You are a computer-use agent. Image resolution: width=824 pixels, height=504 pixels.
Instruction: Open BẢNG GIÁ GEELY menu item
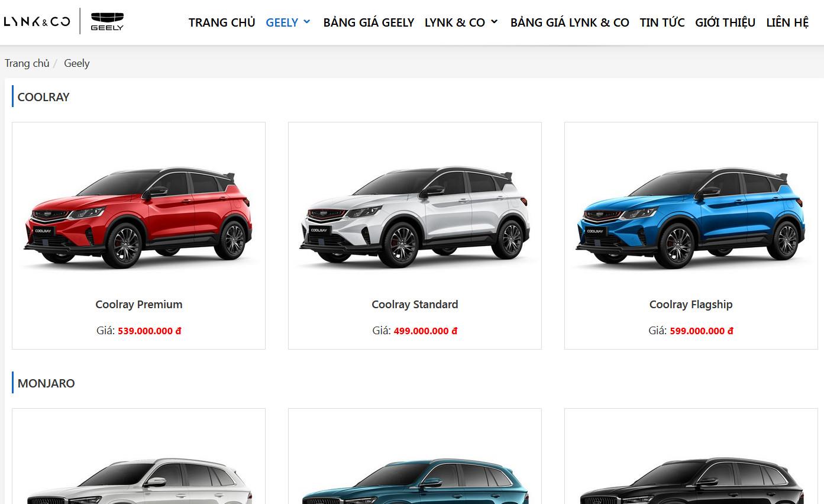click(369, 22)
